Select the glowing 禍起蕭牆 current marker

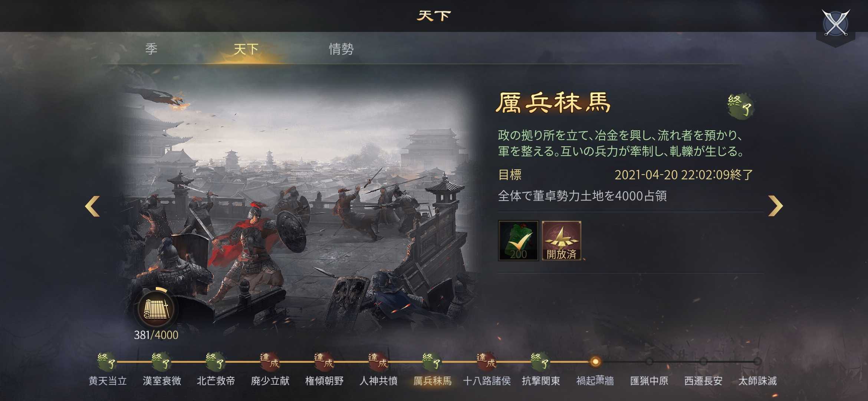(x=595, y=361)
